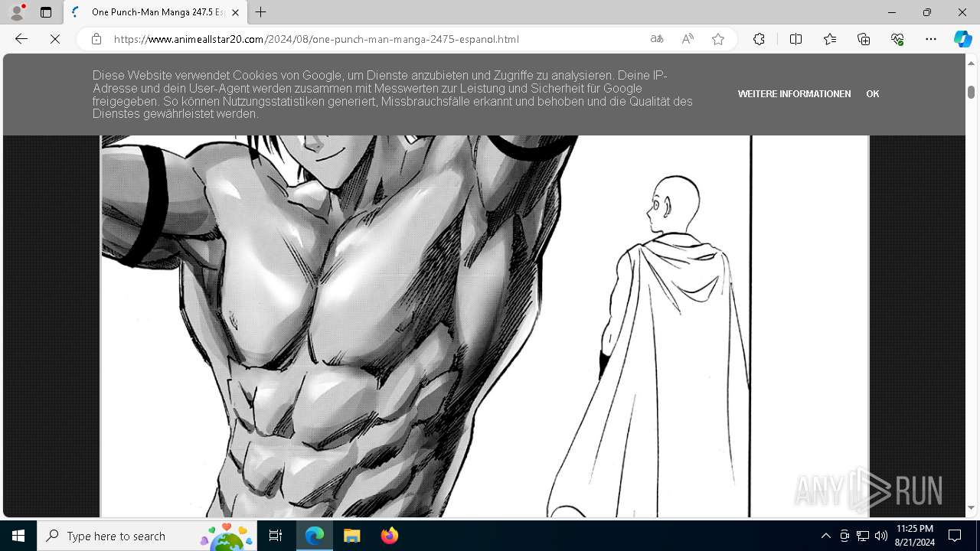The image size is (980, 551).
Task: Open the notification center
Action: (x=955, y=536)
